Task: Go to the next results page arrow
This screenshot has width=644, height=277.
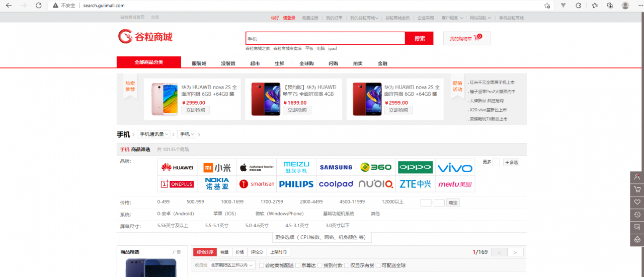Action: (515, 252)
